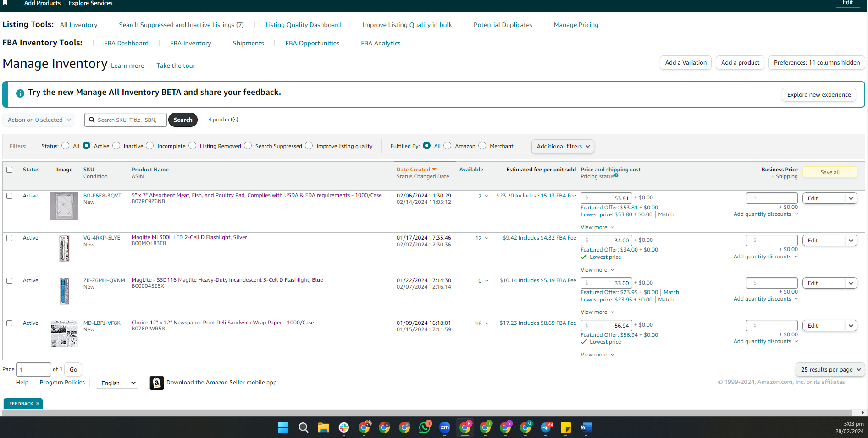Go to Shipments tab
This screenshot has height=438, width=868.
248,43
